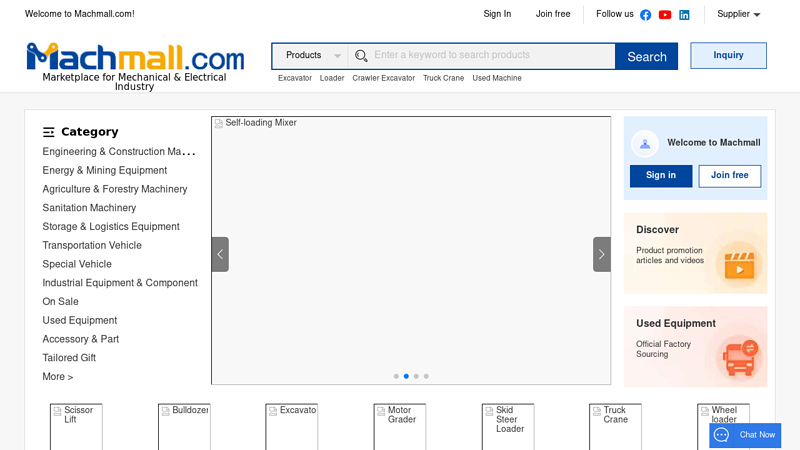This screenshot has width=800, height=450.
Task: Select the fourth banner carousel dot
Action: 426,376
